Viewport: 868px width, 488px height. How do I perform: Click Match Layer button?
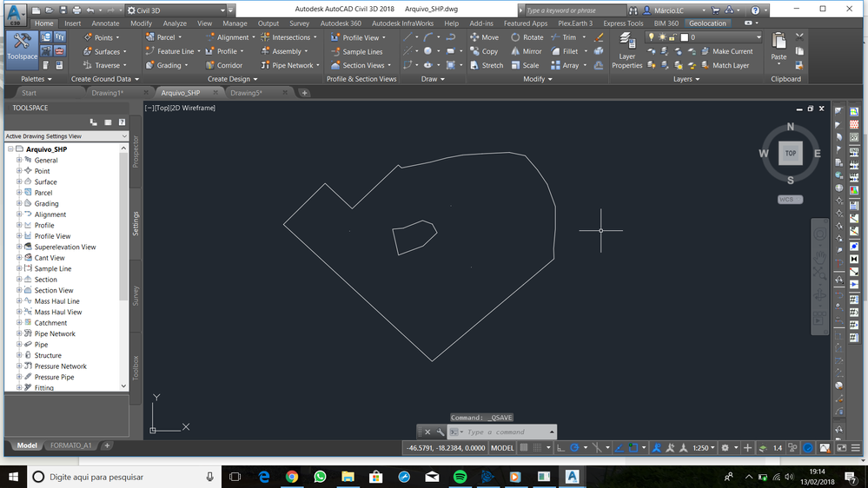[x=726, y=65]
